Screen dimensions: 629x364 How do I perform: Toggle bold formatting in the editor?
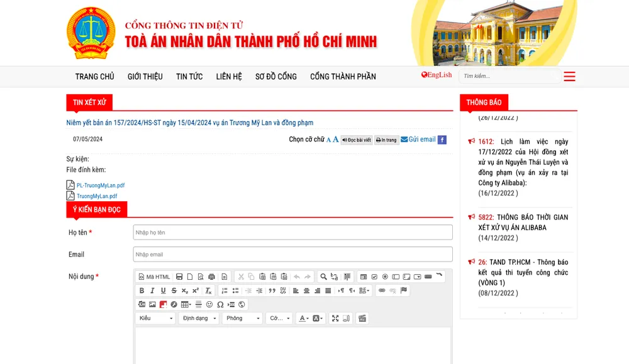click(x=142, y=290)
